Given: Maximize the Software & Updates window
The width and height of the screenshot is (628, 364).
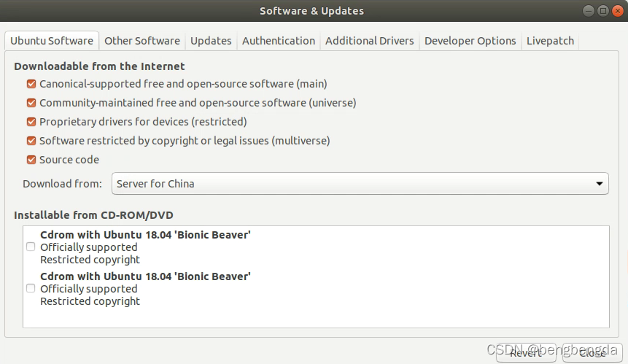Looking at the screenshot, I should [602, 11].
